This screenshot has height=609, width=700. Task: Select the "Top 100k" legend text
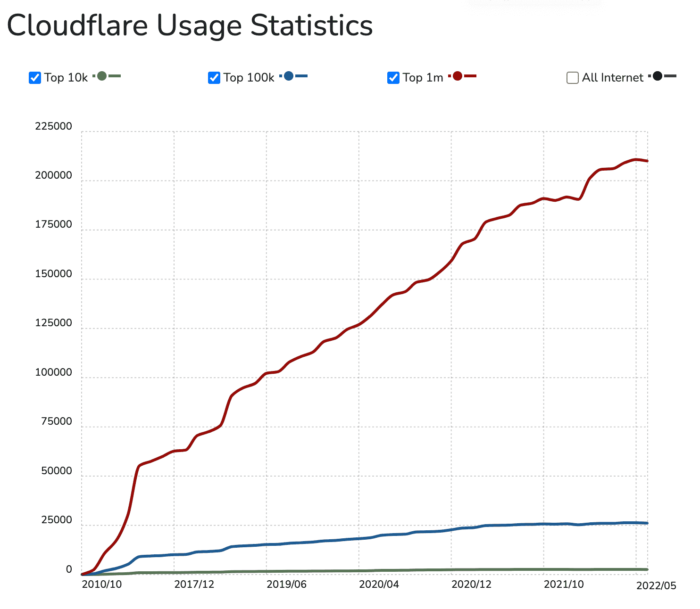[x=249, y=78]
